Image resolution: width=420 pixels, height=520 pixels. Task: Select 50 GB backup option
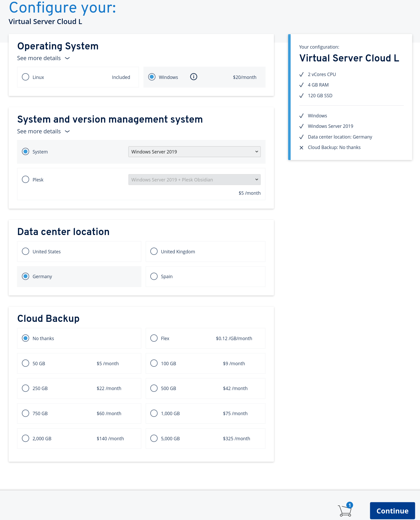tap(25, 363)
